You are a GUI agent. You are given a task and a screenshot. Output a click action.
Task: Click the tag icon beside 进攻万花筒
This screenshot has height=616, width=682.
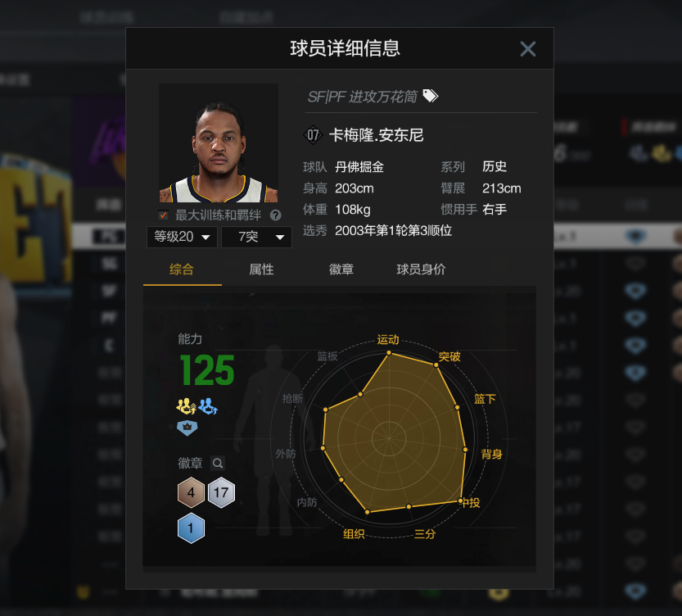[430, 96]
